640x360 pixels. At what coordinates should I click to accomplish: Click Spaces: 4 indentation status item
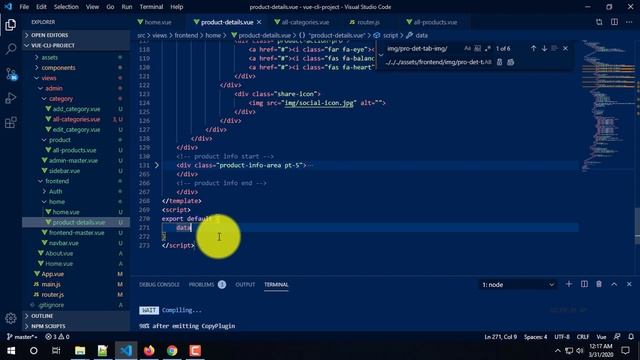coord(535,337)
